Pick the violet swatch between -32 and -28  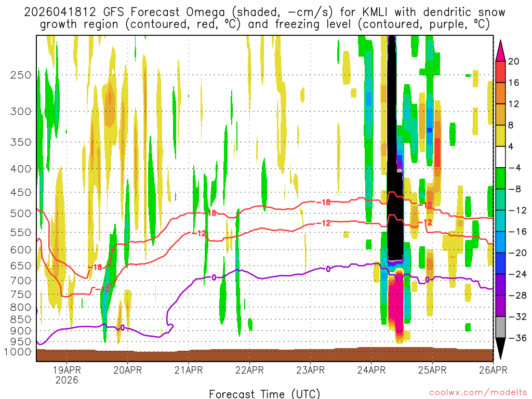500,306
